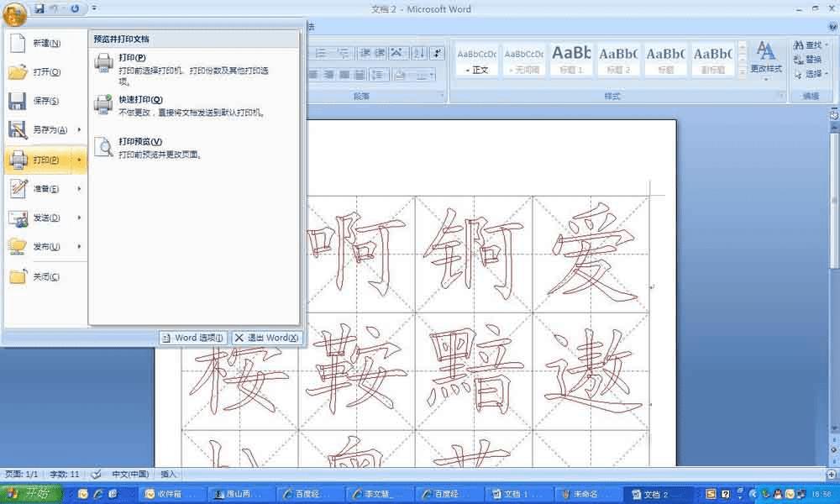Click the 退出 Word(X) button

[267, 338]
